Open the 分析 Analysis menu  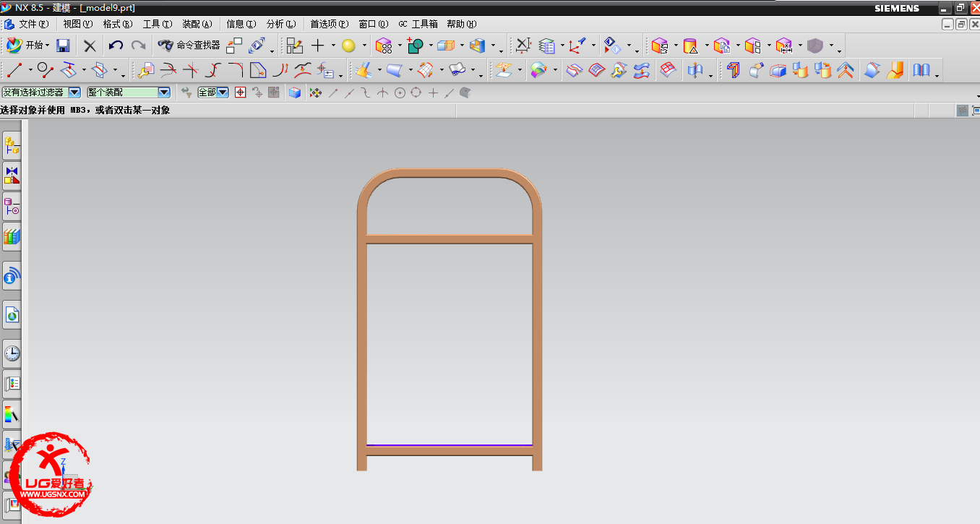[x=281, y=24]
